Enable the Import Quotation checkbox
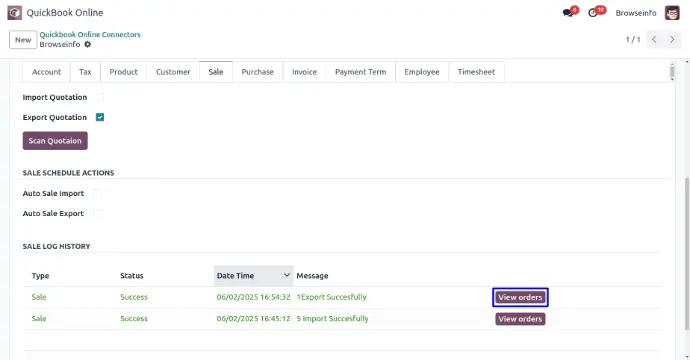 (x=100, y=97)
